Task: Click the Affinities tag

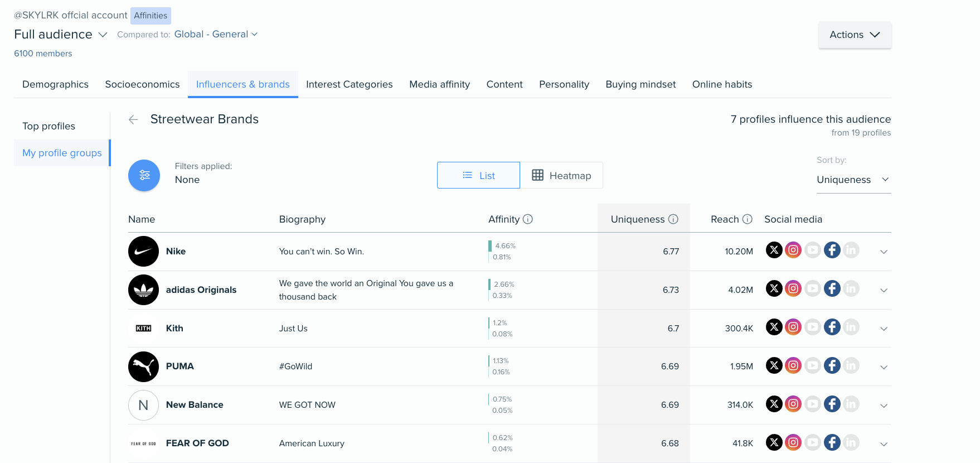Action: [151, 16]
